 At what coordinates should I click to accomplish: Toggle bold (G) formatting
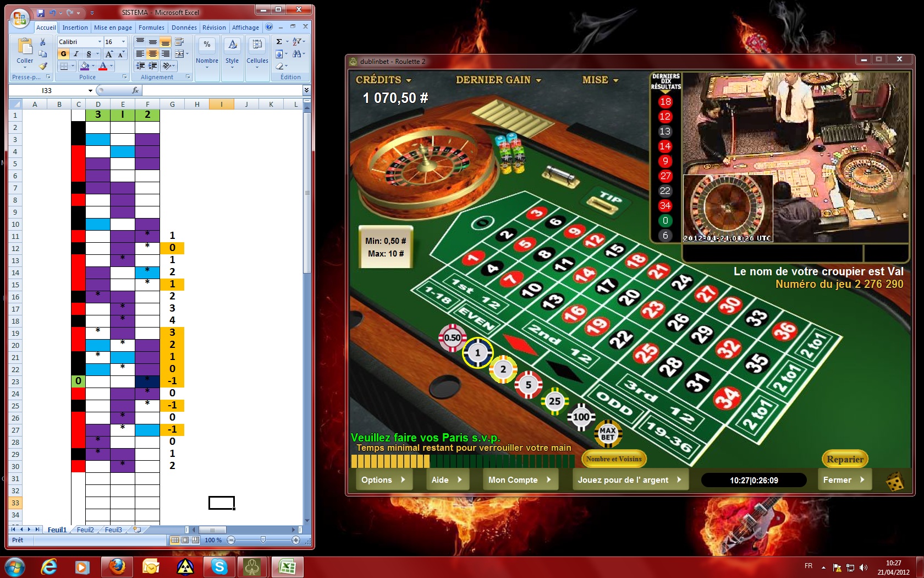click(x=64, y=54)
